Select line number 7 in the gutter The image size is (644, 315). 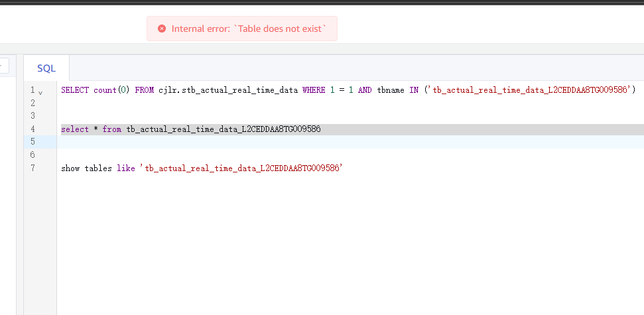(32, 168)
